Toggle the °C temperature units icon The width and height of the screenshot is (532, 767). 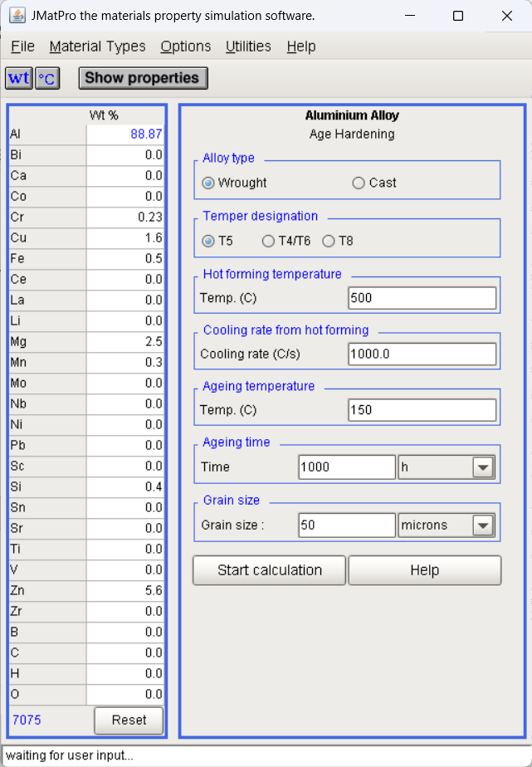(x=47, y=78)
